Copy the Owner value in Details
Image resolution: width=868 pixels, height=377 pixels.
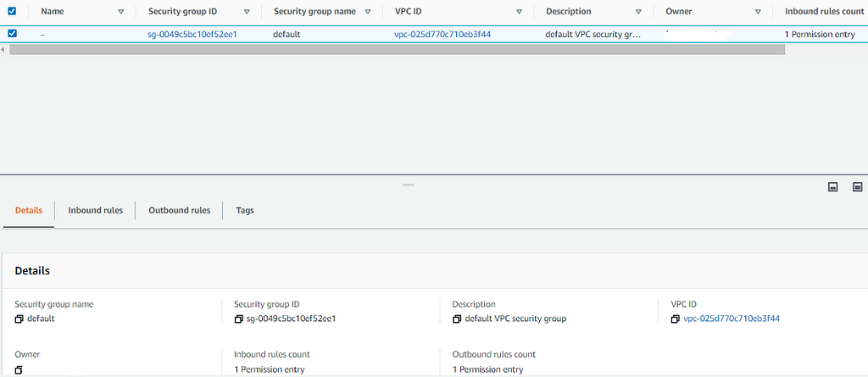coord(19,370)
